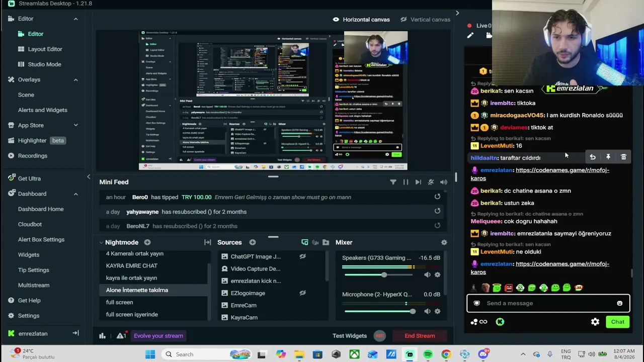The image size is (644, 362).
Task: Open the Scene overlays page
Action: coord(26,95)
